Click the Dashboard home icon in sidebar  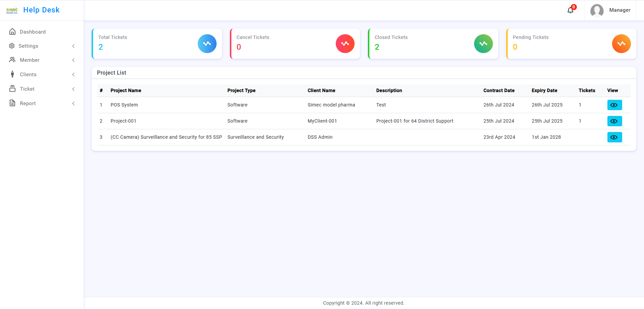coord(12,32)
